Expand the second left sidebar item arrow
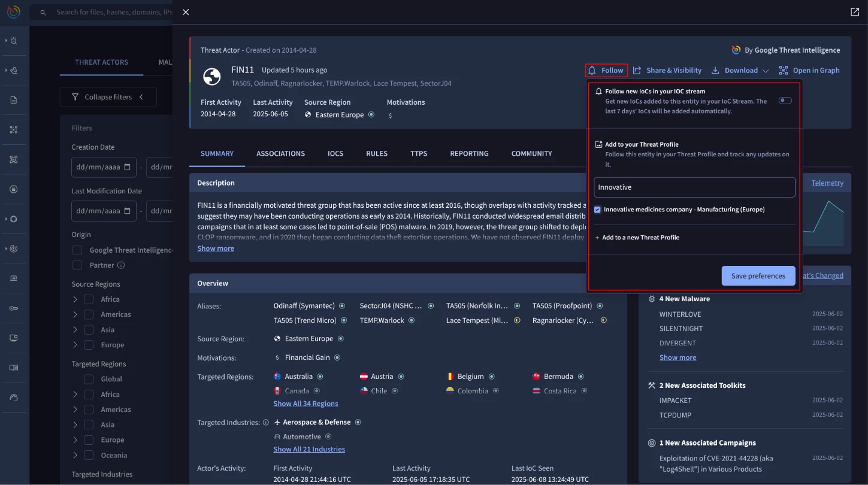This screenshot has height=485, width=868. 6,70
